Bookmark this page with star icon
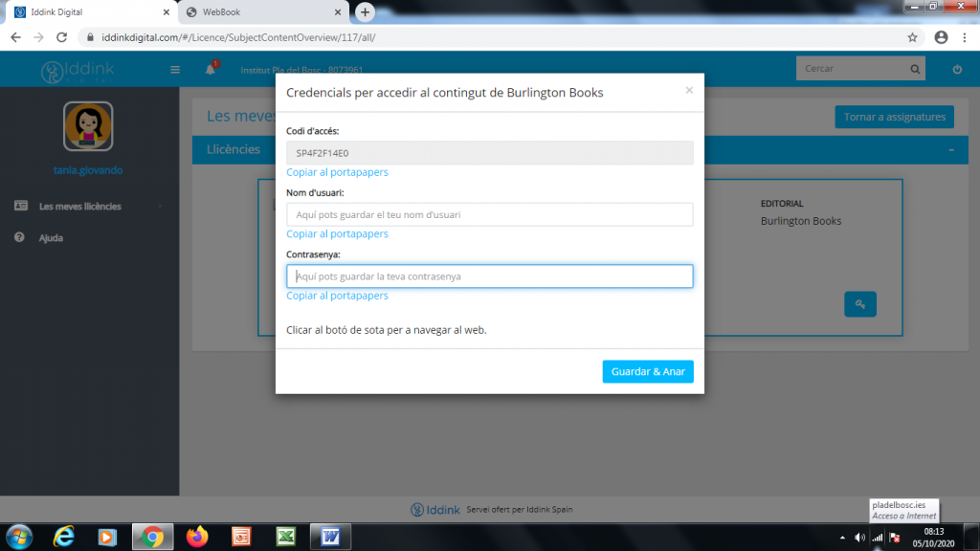Screen dimensions: 980x551 point(913,37)
